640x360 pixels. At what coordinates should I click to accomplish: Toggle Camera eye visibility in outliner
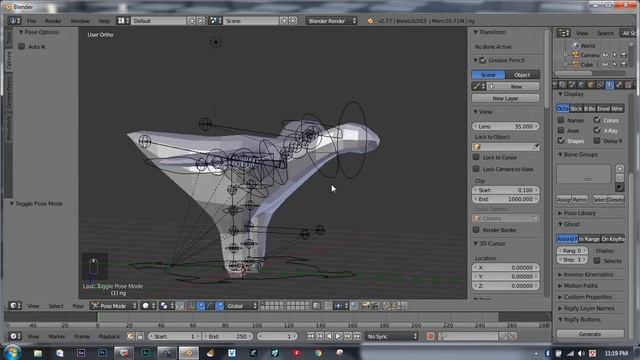pos(605,55)
